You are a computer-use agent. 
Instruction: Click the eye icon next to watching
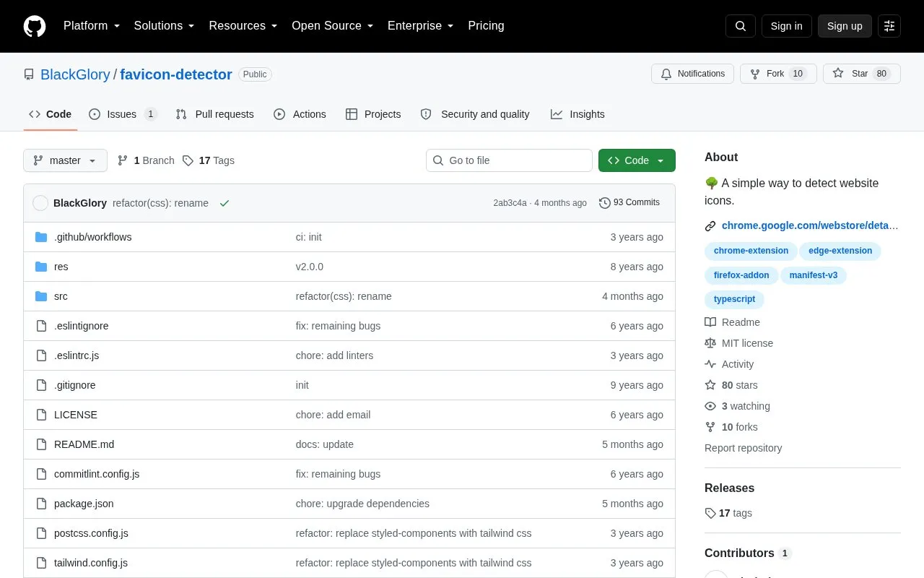coord(710,406)
